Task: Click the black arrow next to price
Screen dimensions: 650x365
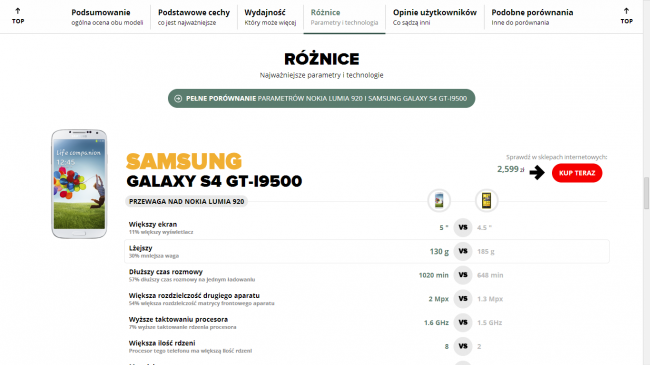Action: pos(537,173)
